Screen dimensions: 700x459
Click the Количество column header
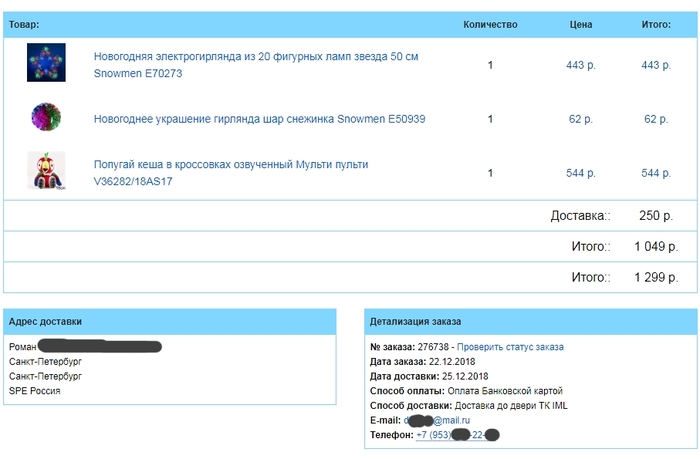pyautogui.click(x=490, y=25)
